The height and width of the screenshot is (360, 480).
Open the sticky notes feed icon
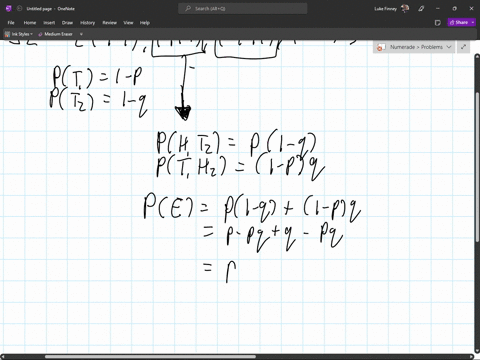pyautogui.click(x=438, y=22)
